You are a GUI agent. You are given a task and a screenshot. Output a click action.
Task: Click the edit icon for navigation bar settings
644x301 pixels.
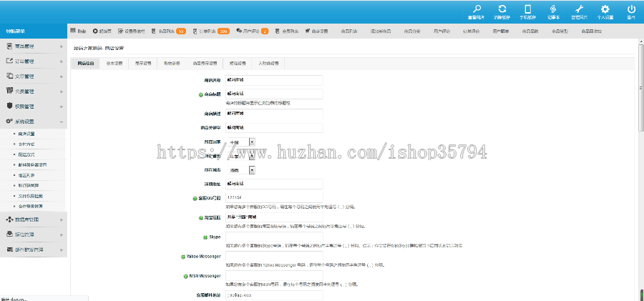121,31
